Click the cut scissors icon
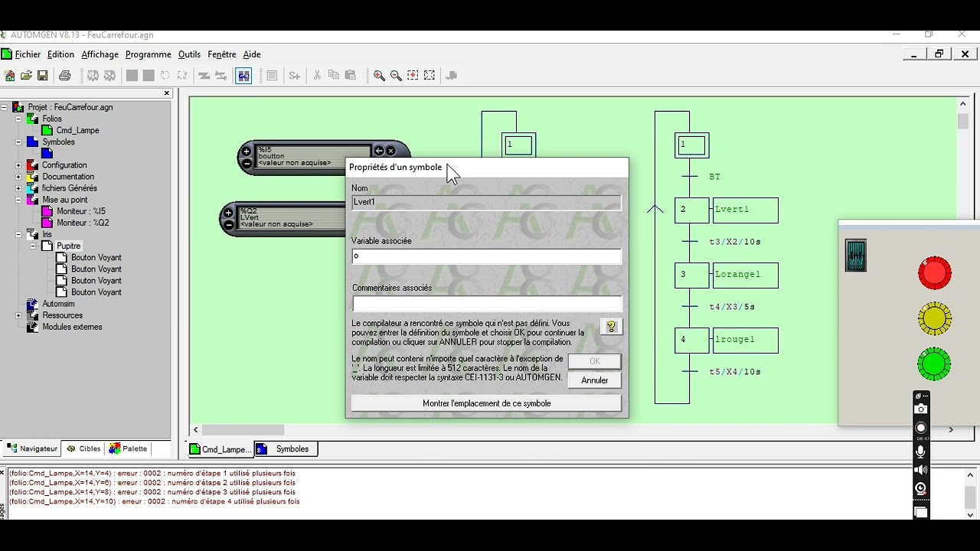The height and width of the screenshot is (551, 980). point(317,76)
